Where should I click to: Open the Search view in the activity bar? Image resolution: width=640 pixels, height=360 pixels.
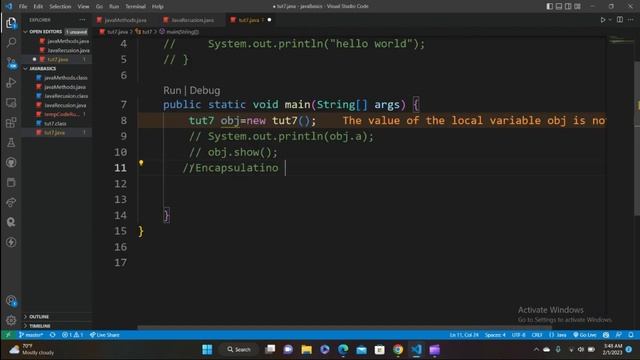(11, 42)
